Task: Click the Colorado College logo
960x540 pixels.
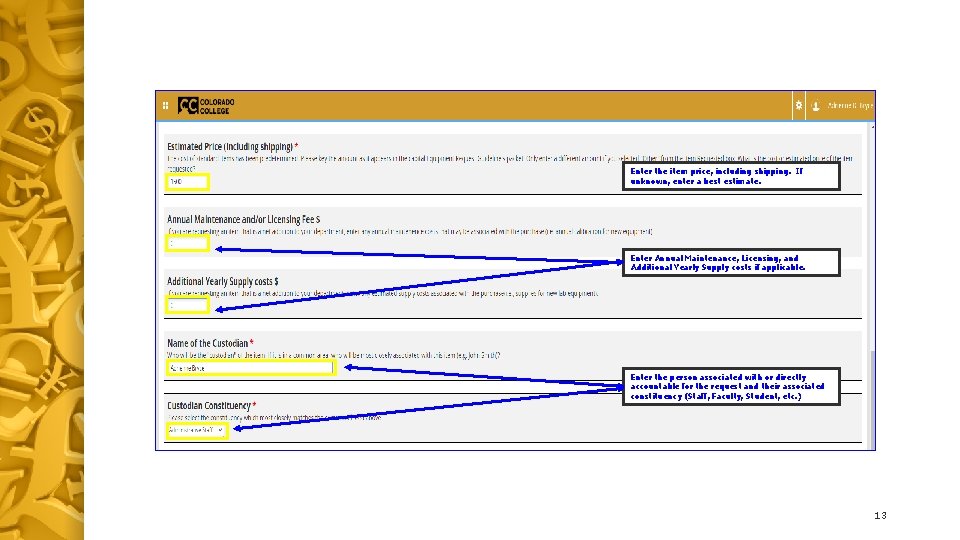Action: point(206,106)
